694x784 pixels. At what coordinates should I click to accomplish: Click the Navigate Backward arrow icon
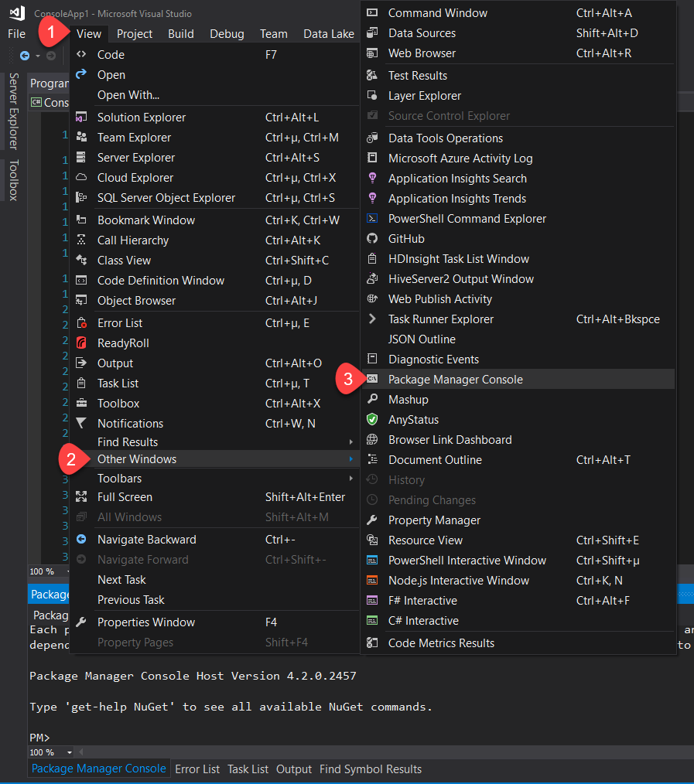[x=82, y=539]
